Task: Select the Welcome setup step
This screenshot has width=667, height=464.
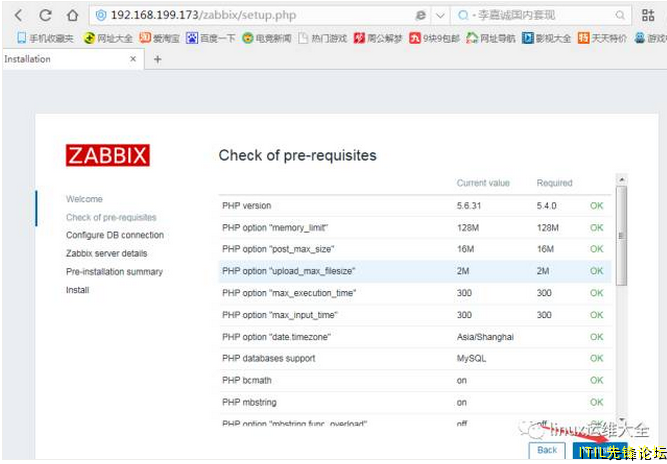Action: (x=84, y=199)
